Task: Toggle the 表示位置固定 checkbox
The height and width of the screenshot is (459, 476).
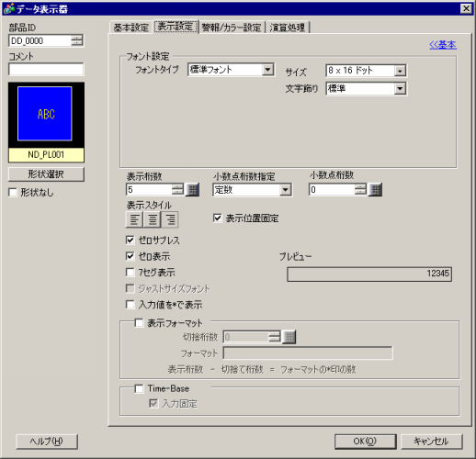Action: click(x=217, y=218)
